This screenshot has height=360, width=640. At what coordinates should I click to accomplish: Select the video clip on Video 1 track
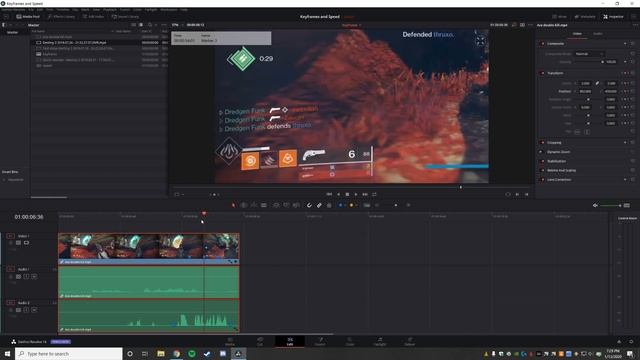pos(149,249)
